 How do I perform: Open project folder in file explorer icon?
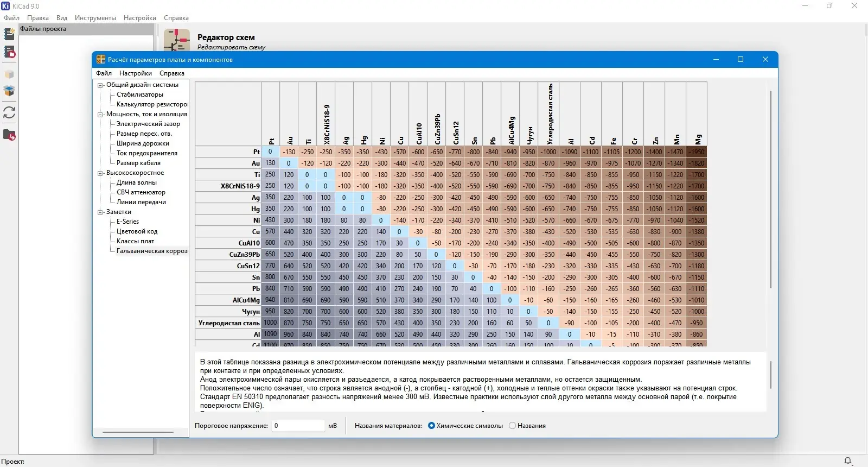pos(9,135)
